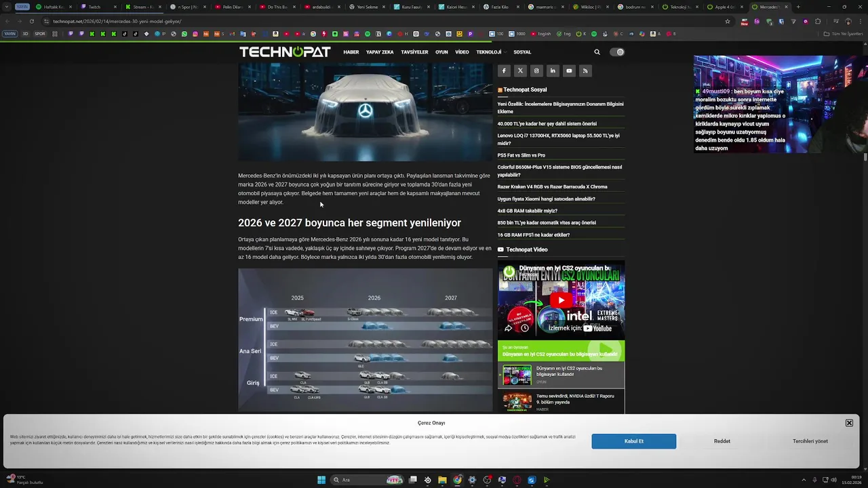The image size is (868, 488).
Task: Close the cookie consent banner with X
Action: click(849, 423)
